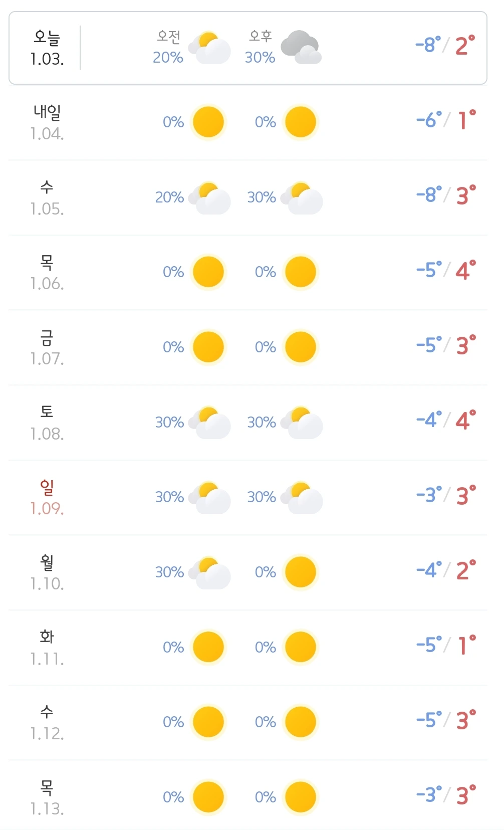Click today's morning partly cloudy icon
The image size is (504, 830).
[x=209, y=48]
